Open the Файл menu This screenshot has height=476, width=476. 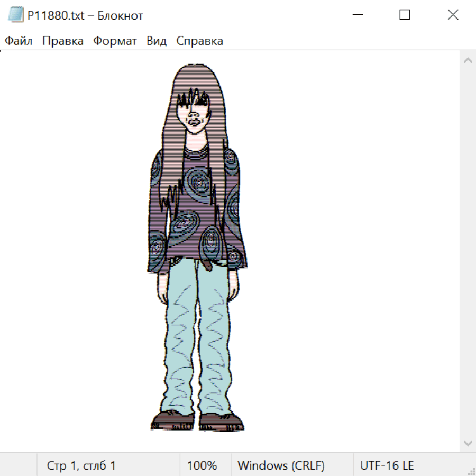pos(19,41)
